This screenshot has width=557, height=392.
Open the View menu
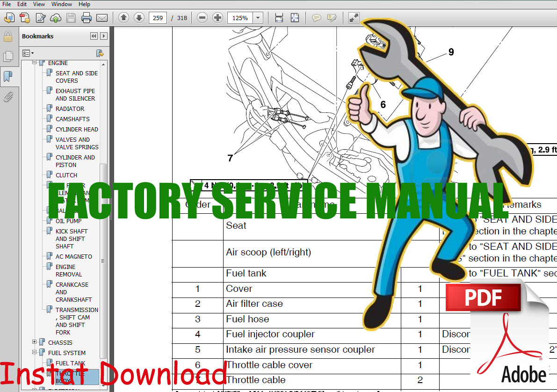click(39, 4)
